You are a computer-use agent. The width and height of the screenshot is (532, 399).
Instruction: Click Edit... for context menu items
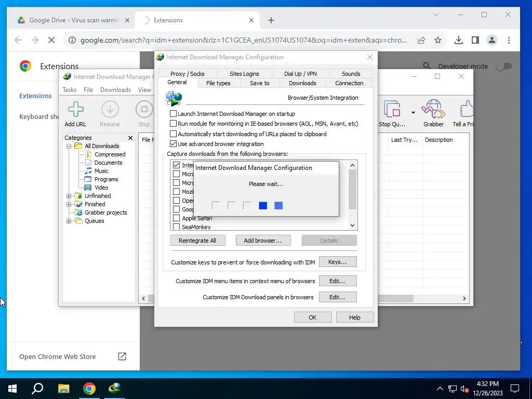[338, 281]
